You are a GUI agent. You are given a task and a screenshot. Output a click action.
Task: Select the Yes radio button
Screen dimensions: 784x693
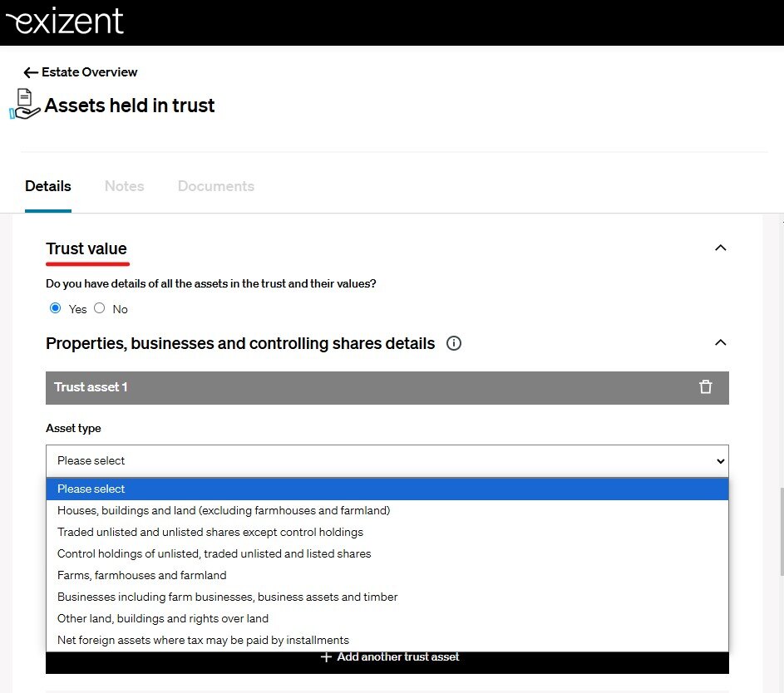click(x=56, y=308)
